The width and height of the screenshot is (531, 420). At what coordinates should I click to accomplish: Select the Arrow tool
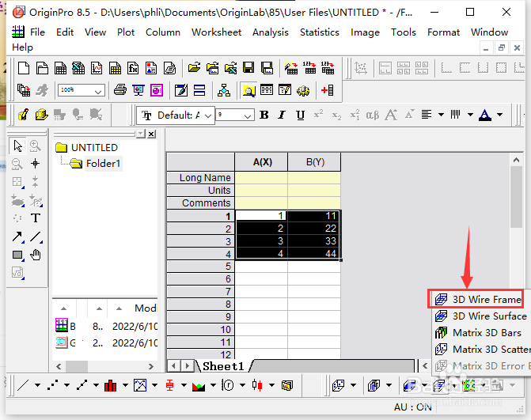tap(17, 236)
